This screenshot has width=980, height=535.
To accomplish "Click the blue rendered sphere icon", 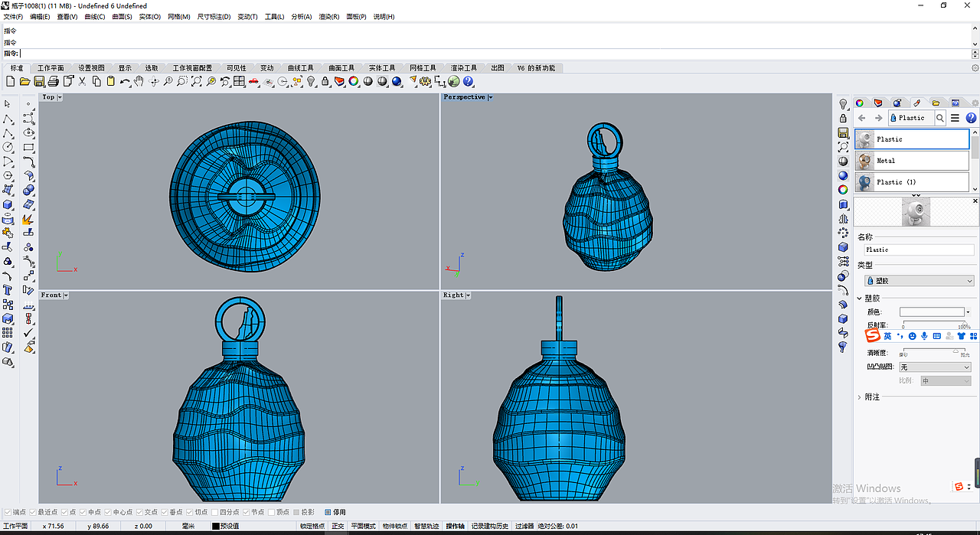I will [397, 81].
